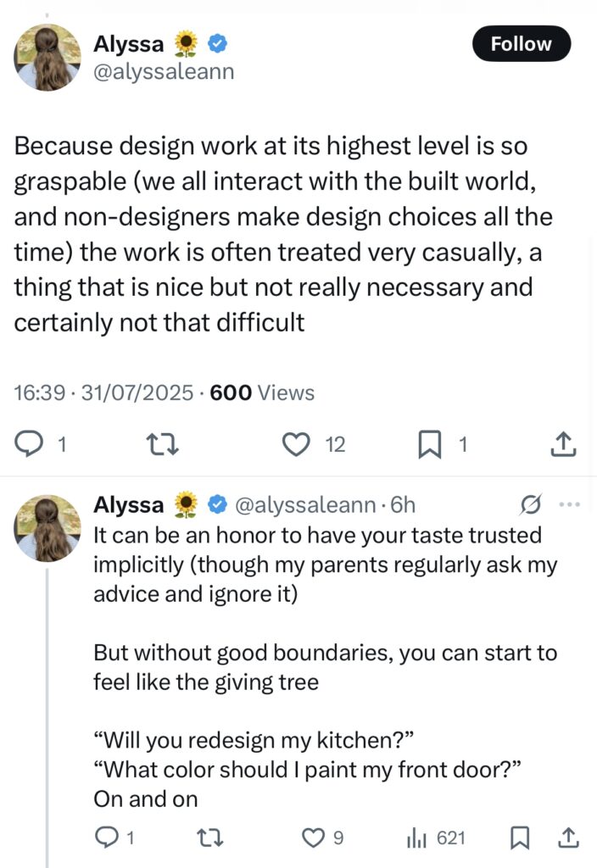Open the three-dot more menu on reply

coord(570,505)
